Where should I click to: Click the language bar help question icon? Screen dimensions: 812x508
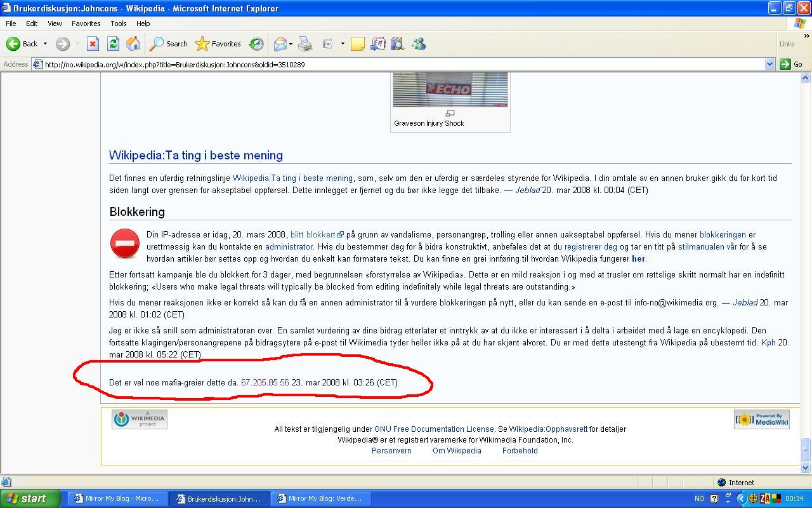tap(714, 498)
